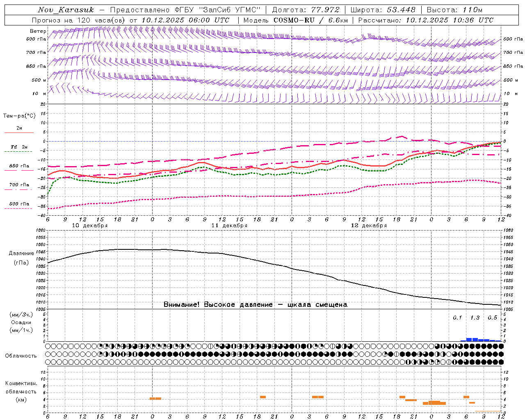Click the 0.5 precipitation total value
525x420 pixels.
click(x=492, y=318)
